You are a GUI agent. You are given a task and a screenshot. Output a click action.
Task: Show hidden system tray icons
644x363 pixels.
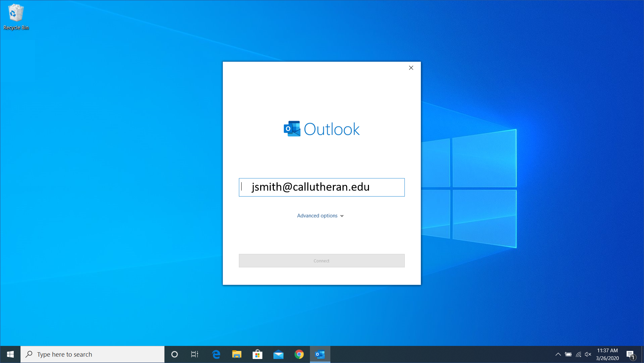point(558,354)
